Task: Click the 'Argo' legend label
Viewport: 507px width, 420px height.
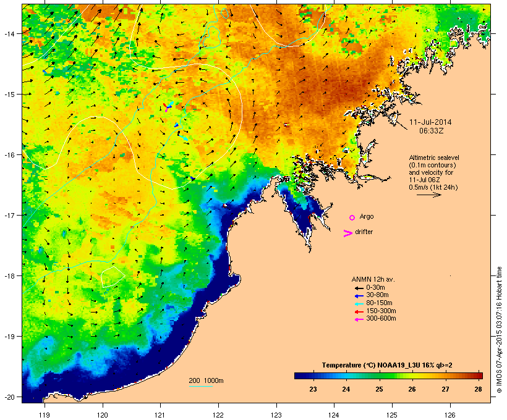Action: [x=367, y=217]
